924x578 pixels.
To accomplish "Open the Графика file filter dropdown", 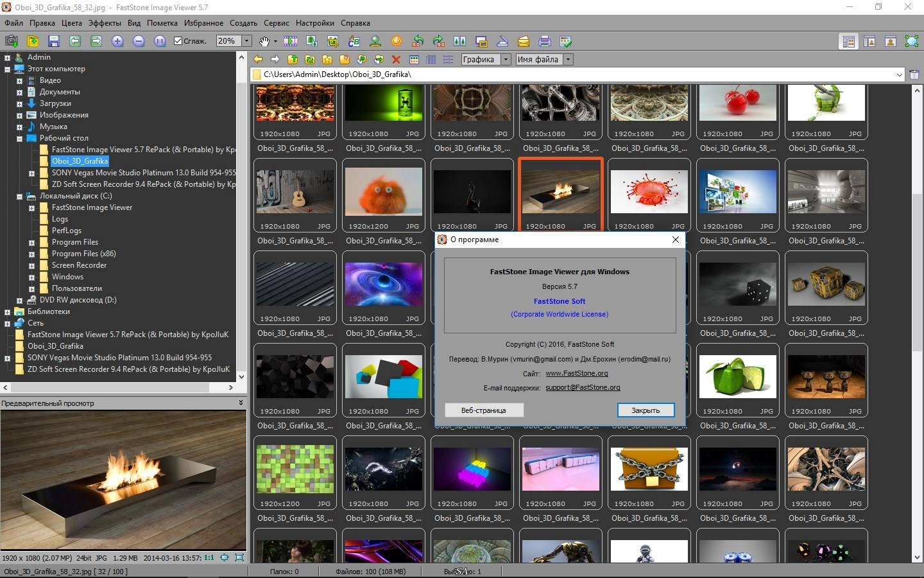I will [x=506, y=59].
